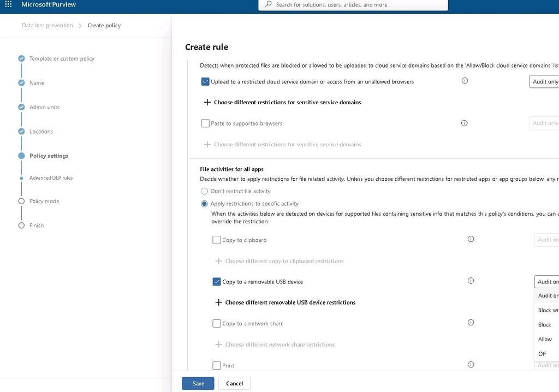The height and width of the screenshot is (392, 559).
Task: Expand Choose different removable USB device restrictions
Action: (285, 302)
